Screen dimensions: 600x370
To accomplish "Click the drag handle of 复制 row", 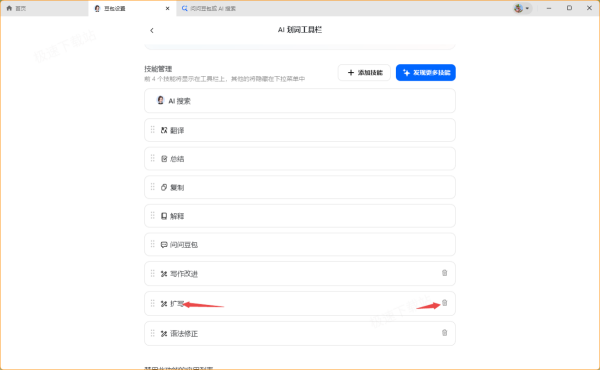I will (x=153, y=187).
